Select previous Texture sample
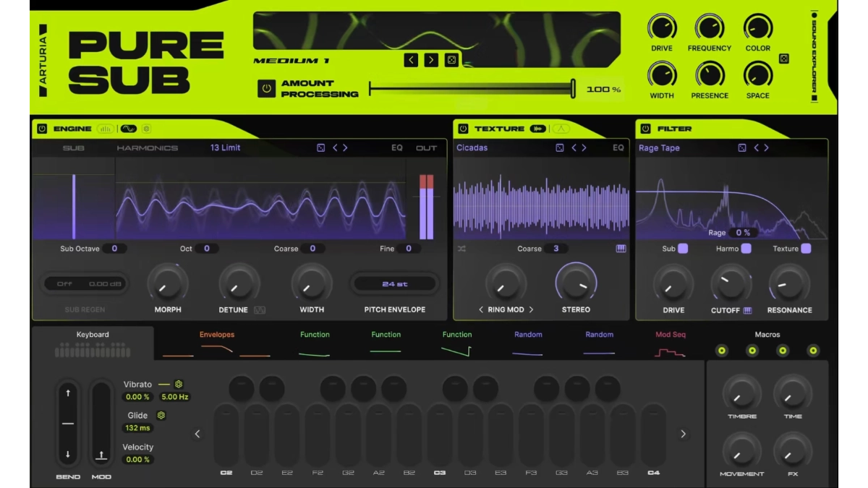 pos(574,147)
